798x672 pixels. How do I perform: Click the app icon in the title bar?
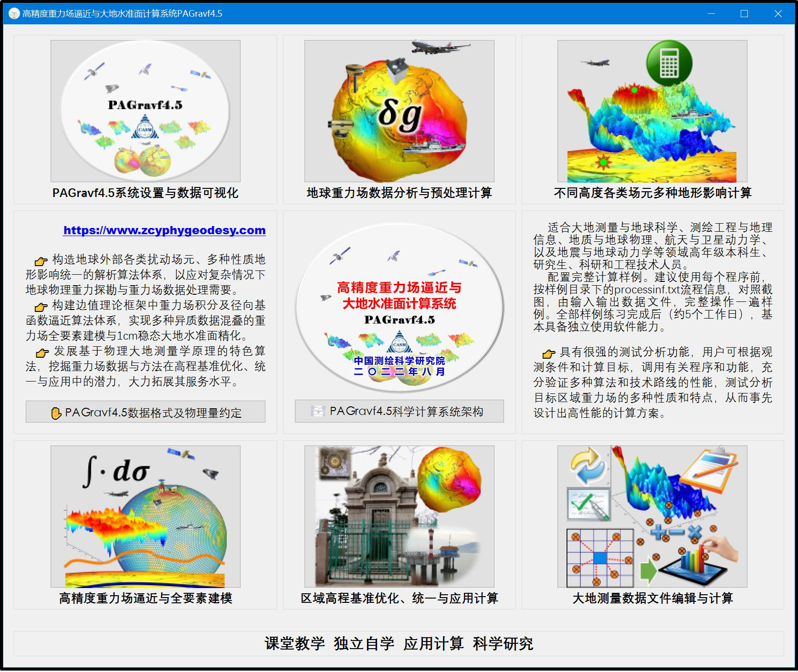(14, 13)
